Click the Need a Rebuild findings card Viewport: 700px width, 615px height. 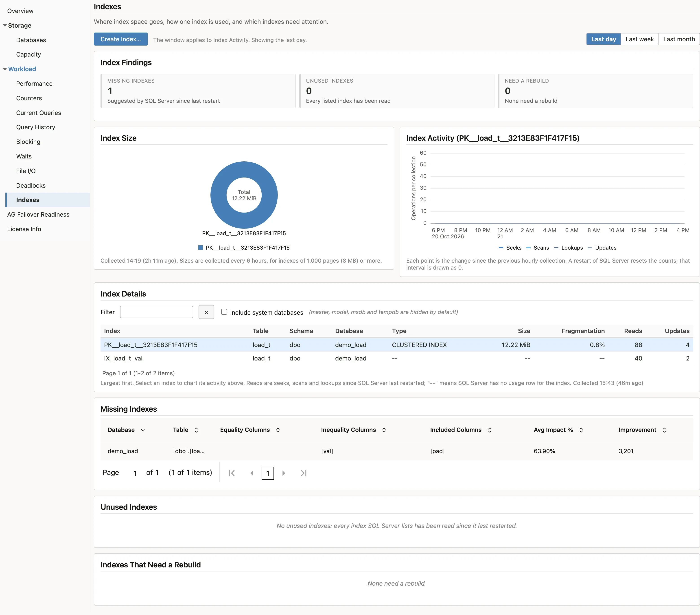click(595, 91)
